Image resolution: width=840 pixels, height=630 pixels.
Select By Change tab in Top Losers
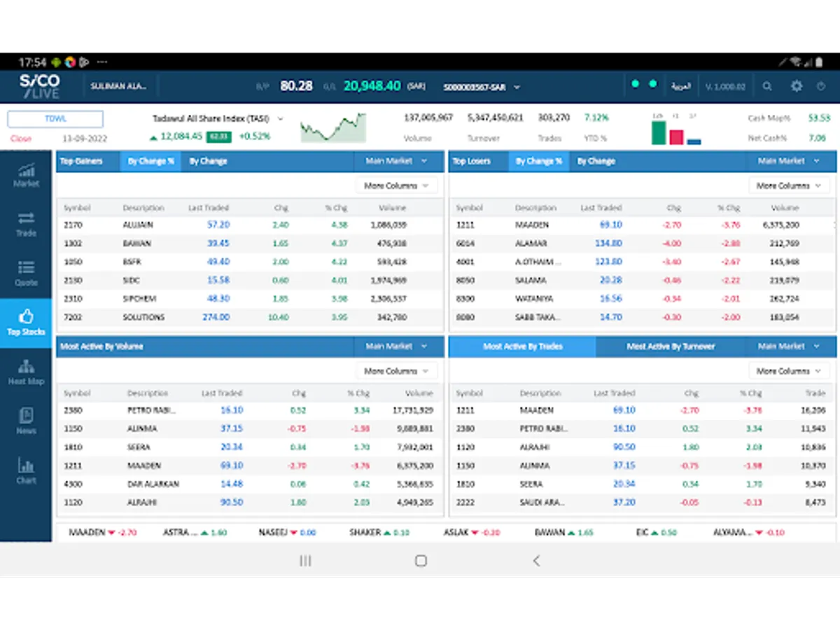(x=596, y=161)
